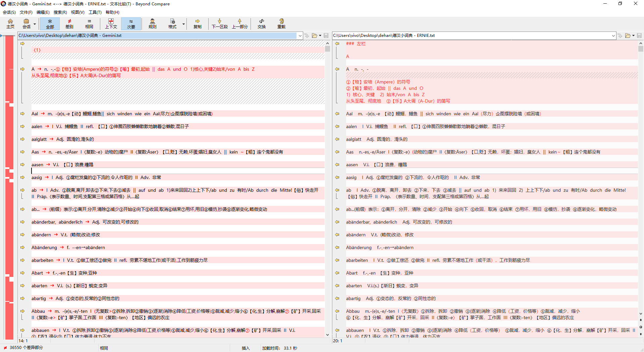Jump to 上一部分 (previous part)
The image size is (644, 352).
point(239,23)
